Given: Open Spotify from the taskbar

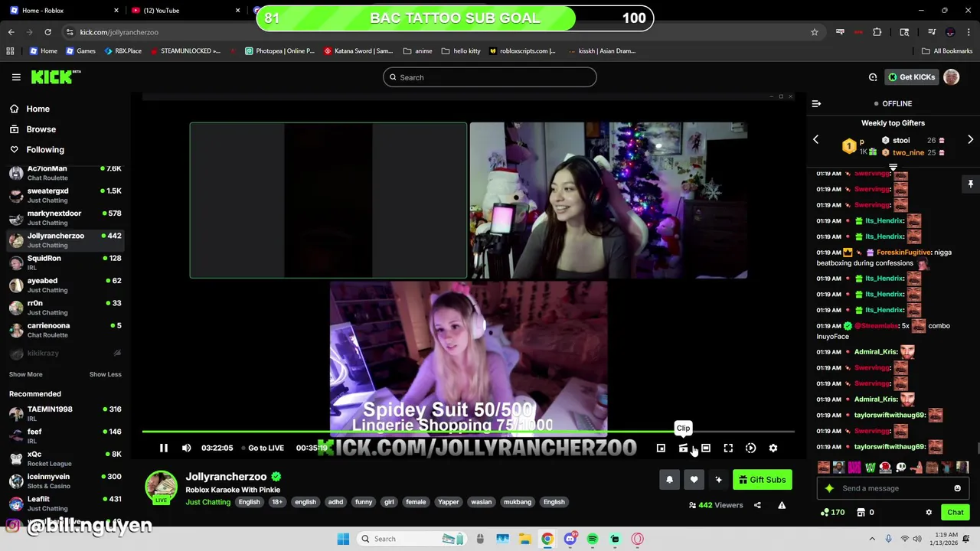Looking at the screenshot, I should pos(593,539).
